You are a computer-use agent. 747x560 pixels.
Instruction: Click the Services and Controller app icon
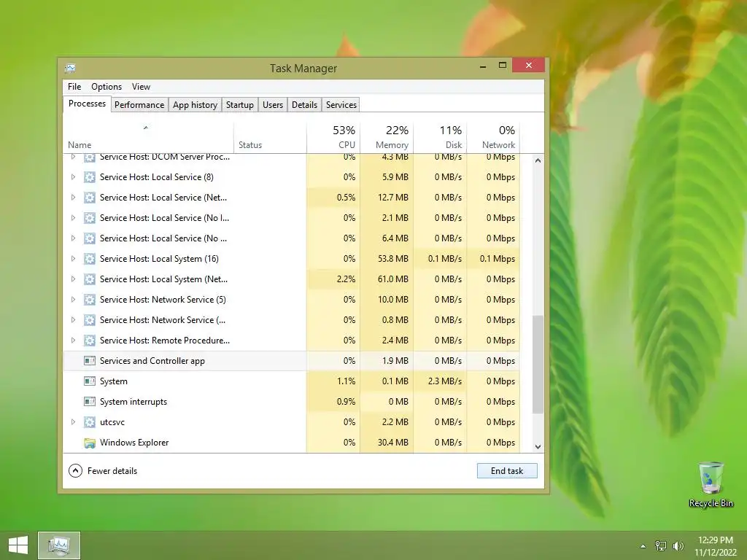(90, 361)
